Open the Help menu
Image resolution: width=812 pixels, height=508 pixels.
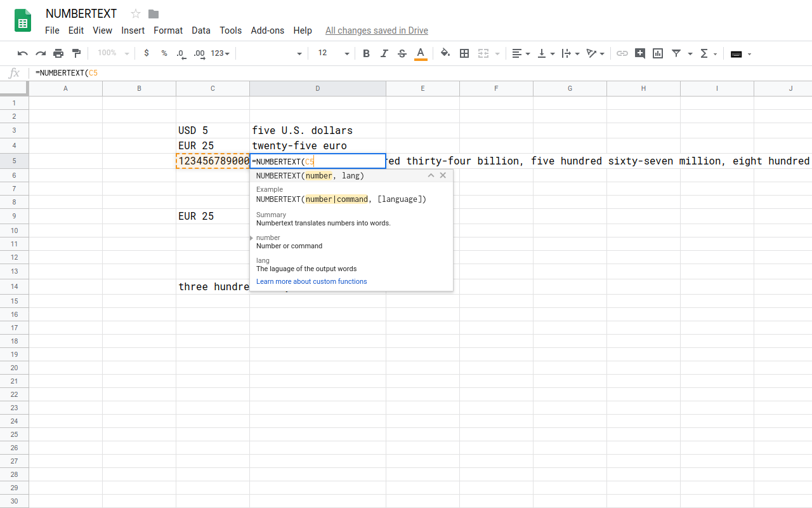coord(303,30)
